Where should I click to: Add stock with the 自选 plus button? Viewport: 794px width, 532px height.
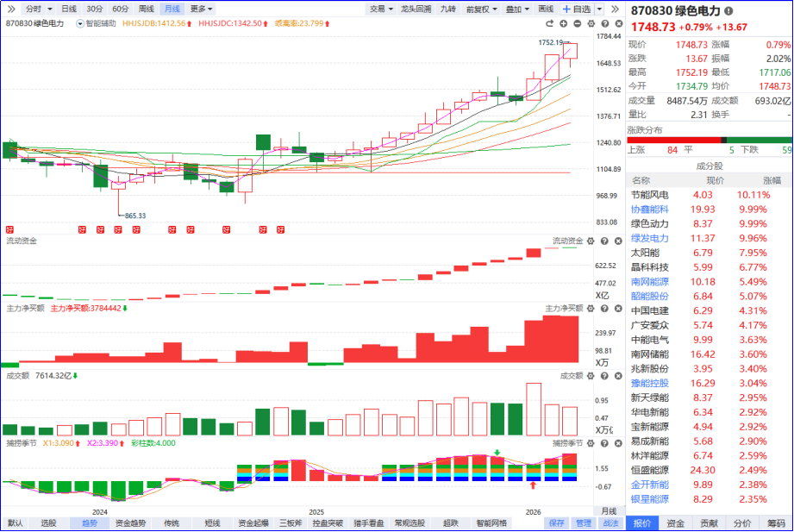(577, 9)
